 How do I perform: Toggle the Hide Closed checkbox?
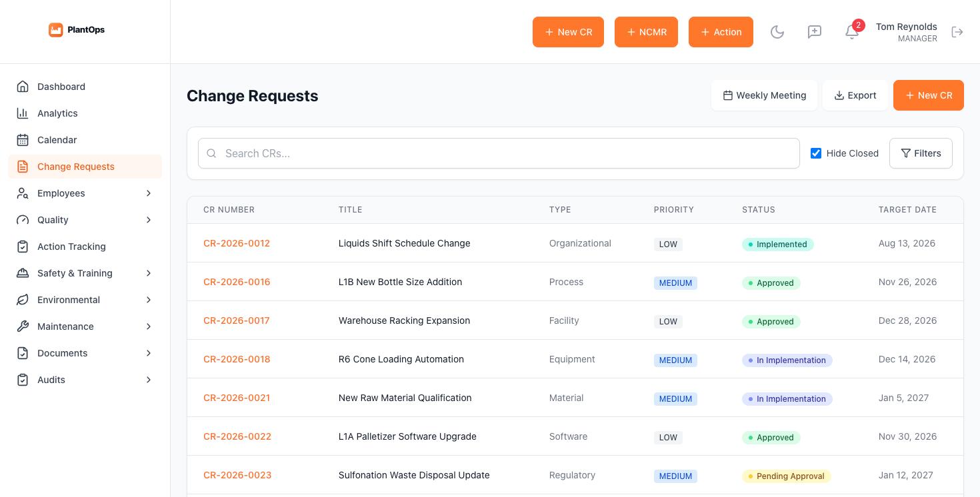(x=815, y=153)
